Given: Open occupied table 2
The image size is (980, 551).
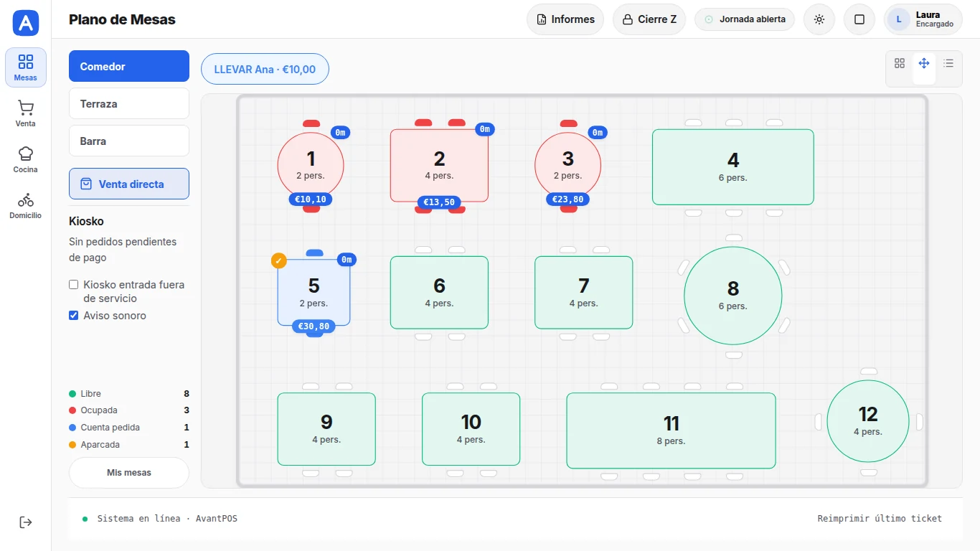Looking at the screenshot, I should click(x=439, y=166).
